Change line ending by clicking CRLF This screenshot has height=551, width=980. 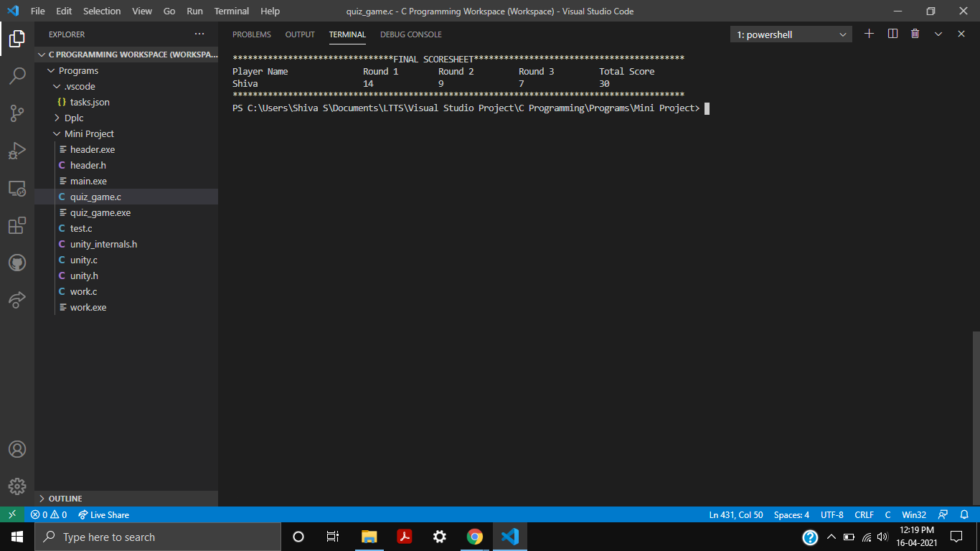point(864,514)
